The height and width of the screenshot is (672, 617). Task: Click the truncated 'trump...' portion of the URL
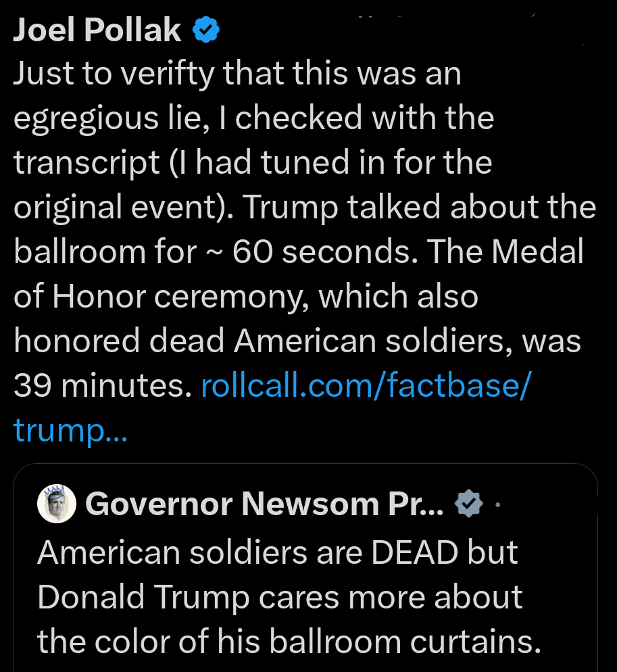coord(71,430)
